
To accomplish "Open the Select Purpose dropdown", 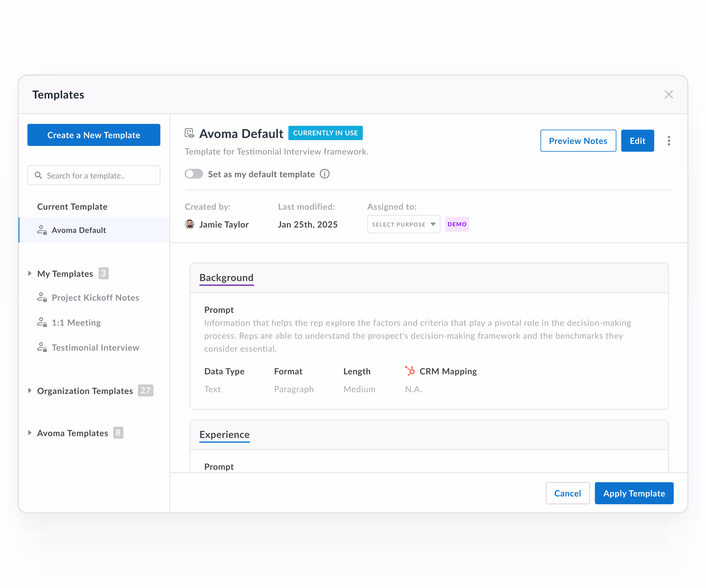I will (403, 224).
